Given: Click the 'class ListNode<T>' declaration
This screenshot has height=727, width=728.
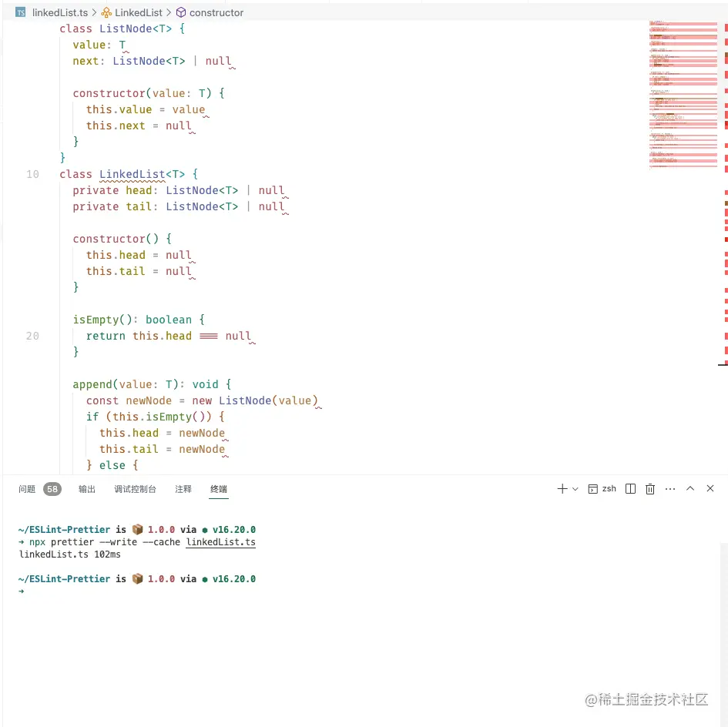Looking at the screenshot, I should (x=116, y=28).
